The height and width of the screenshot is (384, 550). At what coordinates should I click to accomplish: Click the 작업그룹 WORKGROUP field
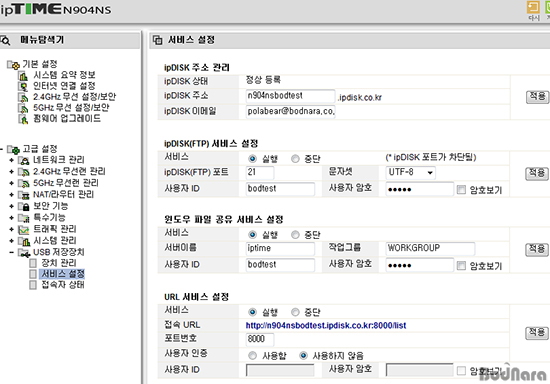430,248
